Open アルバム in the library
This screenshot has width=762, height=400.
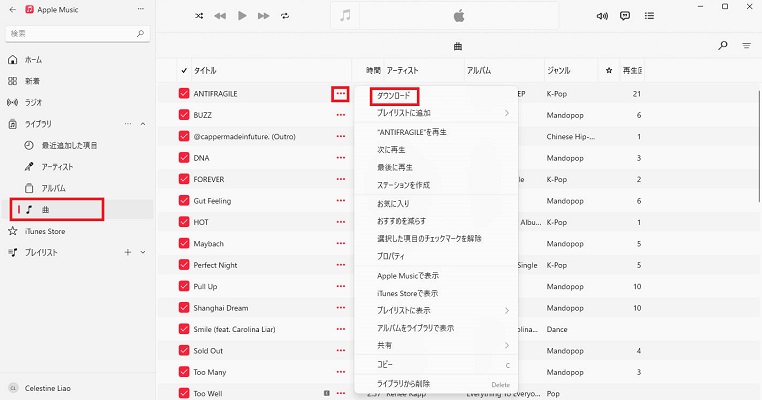78,188
